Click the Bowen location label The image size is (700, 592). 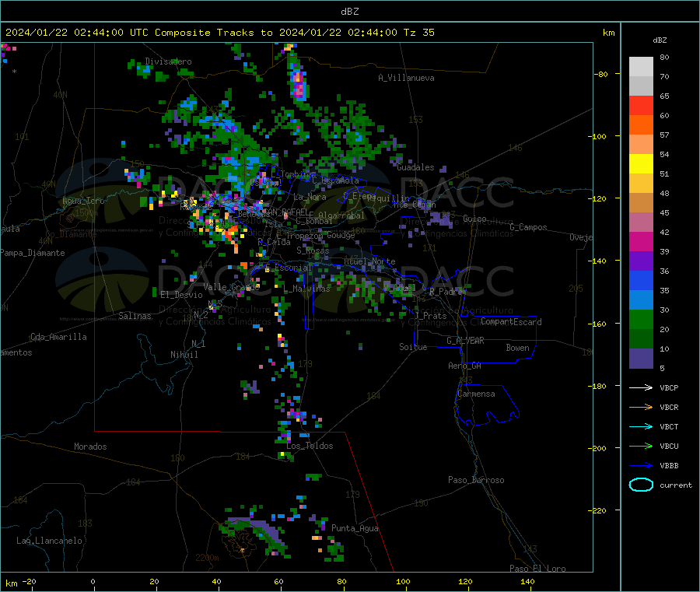(518, 348)
